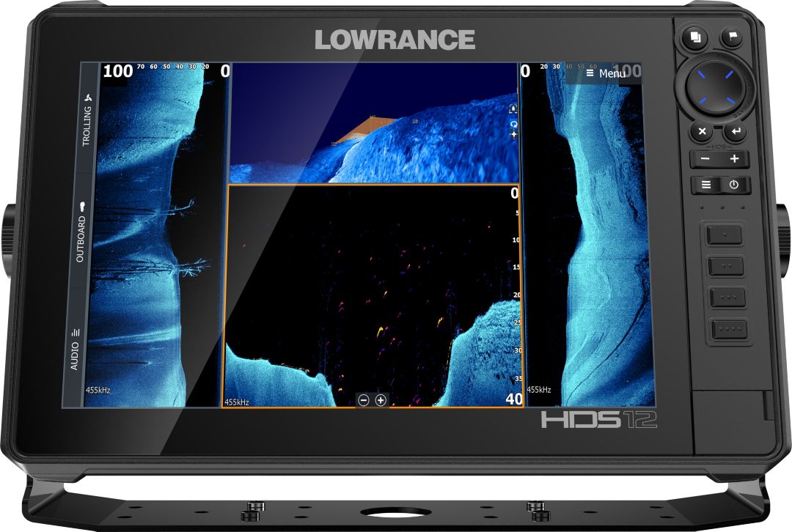The height and width of the screenshot is (532, 792).
Task: Tap the on-screen zoom in plus icon
Action: click(381, 399)
